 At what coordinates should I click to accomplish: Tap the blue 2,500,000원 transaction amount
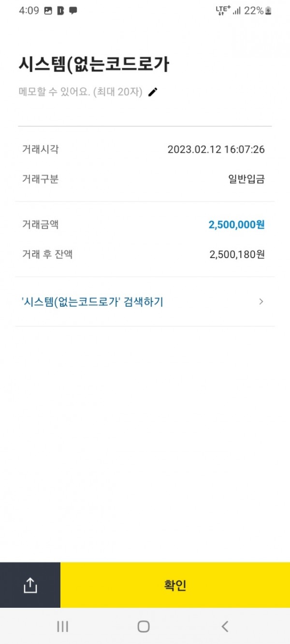pos(236,225)
